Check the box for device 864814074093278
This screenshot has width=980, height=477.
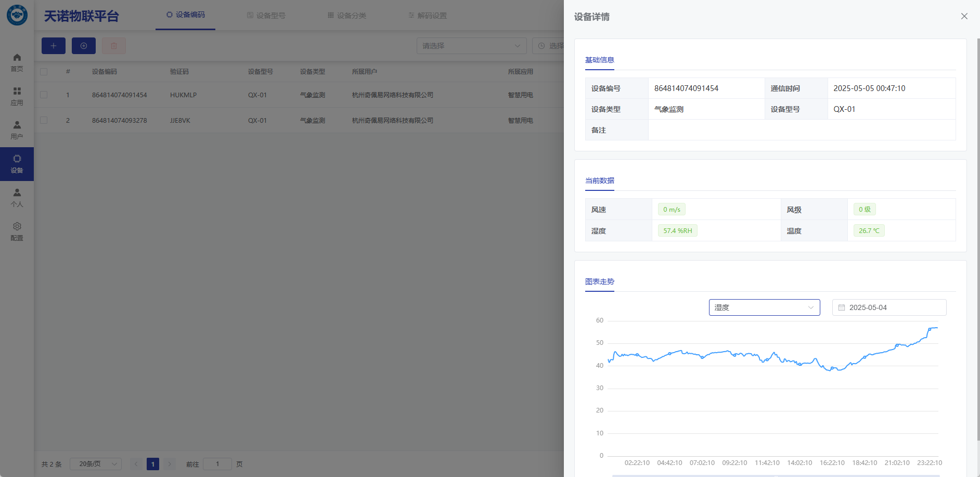pos(44,120)
